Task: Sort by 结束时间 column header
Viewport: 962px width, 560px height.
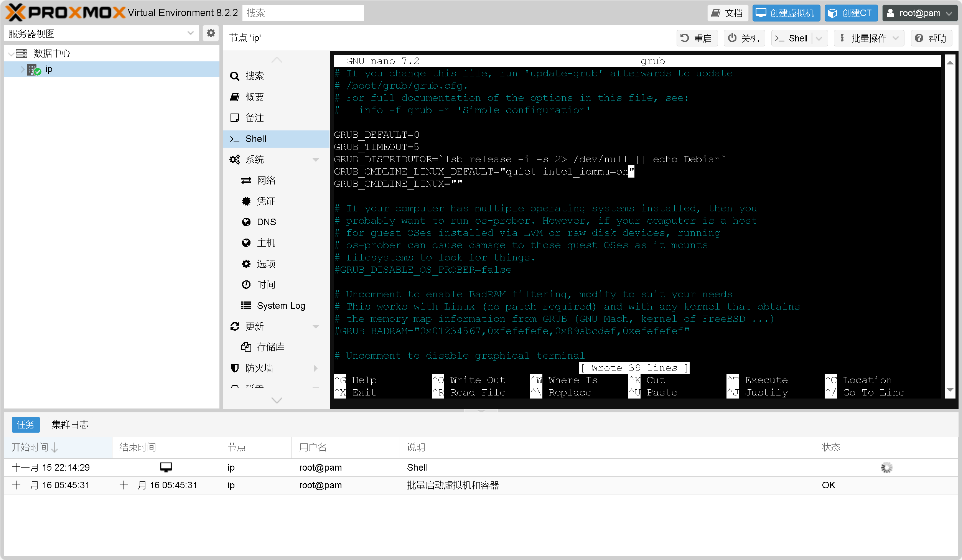Action: 166,447
